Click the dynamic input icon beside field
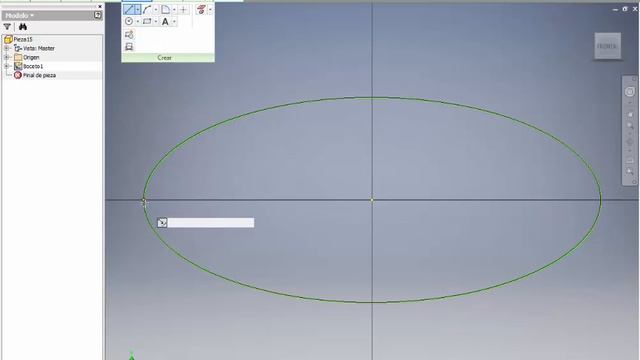 pyautogui.click(x=162, y=222)
